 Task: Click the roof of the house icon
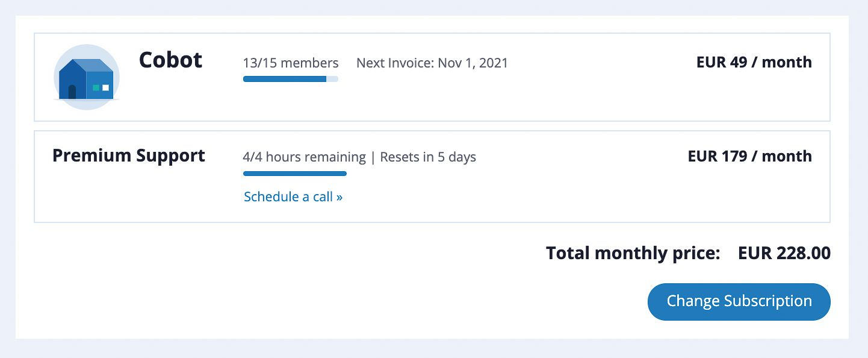point(94,65)
